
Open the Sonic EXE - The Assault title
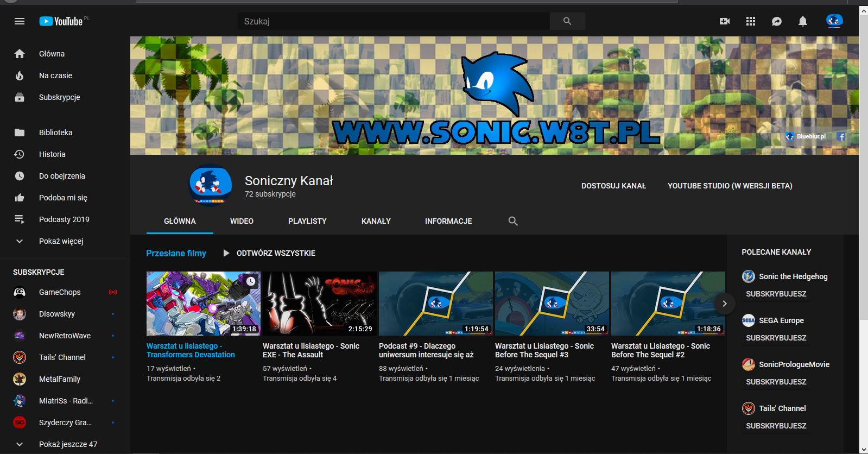[x=311, y=350]
